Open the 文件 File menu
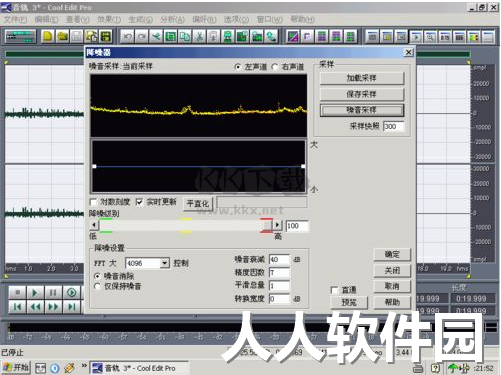The image size is (501, 375). tap(15, 20)
